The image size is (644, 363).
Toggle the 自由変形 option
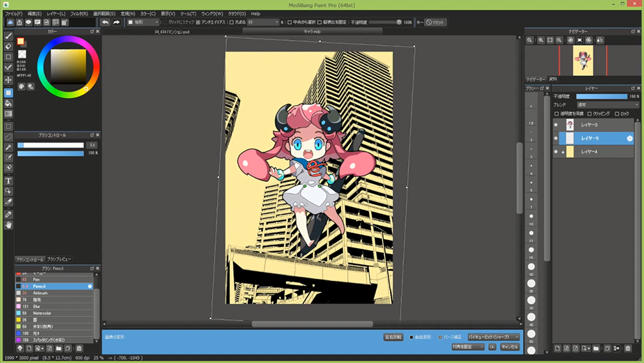coord(411,337)
